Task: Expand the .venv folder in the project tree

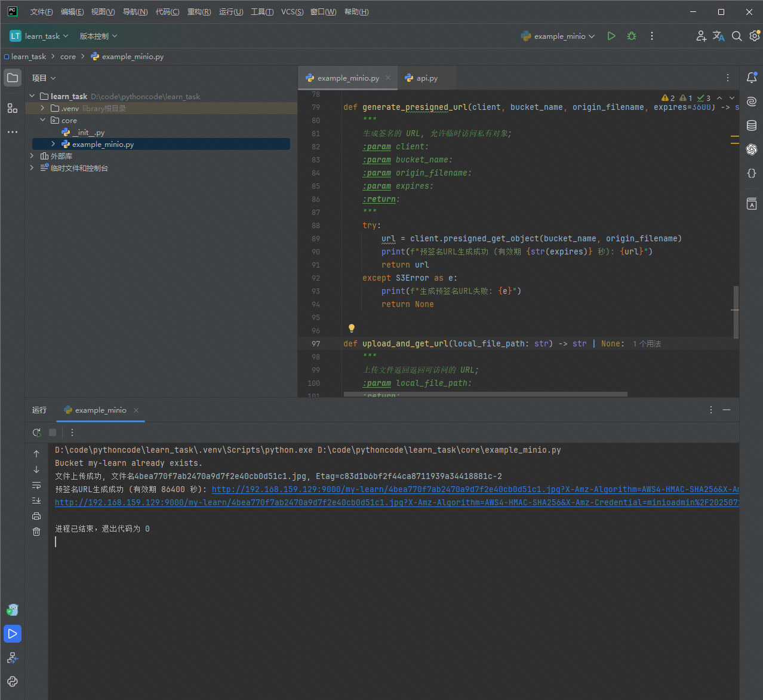Action: tap(42, 108)
